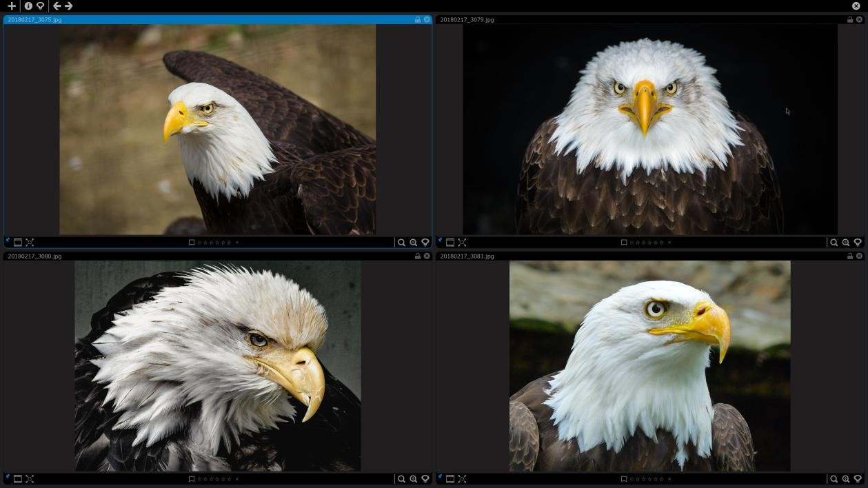868x488 pixels.
Task: Toggle lock on 20180217_3080.jpg pane
Action: coord(417,256)
